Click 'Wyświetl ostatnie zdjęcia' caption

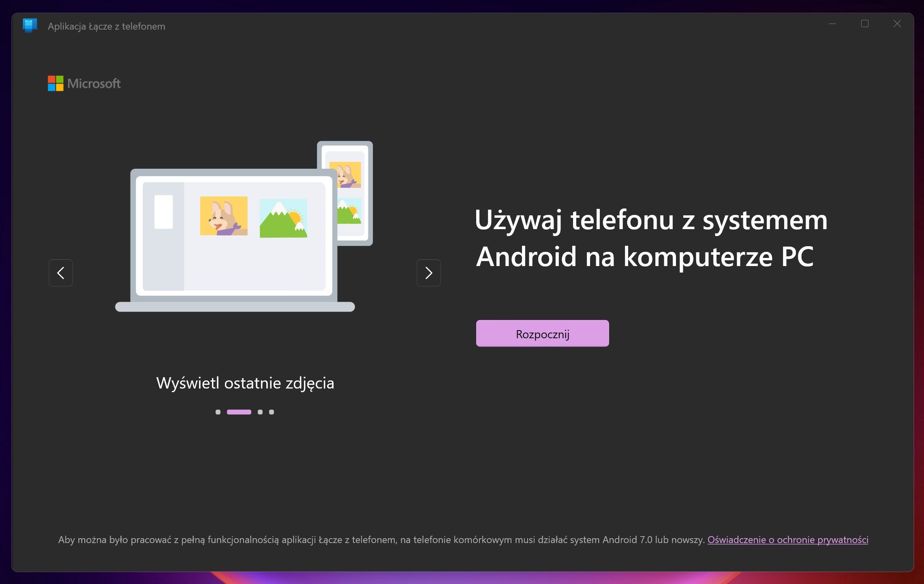click(245, 383)
